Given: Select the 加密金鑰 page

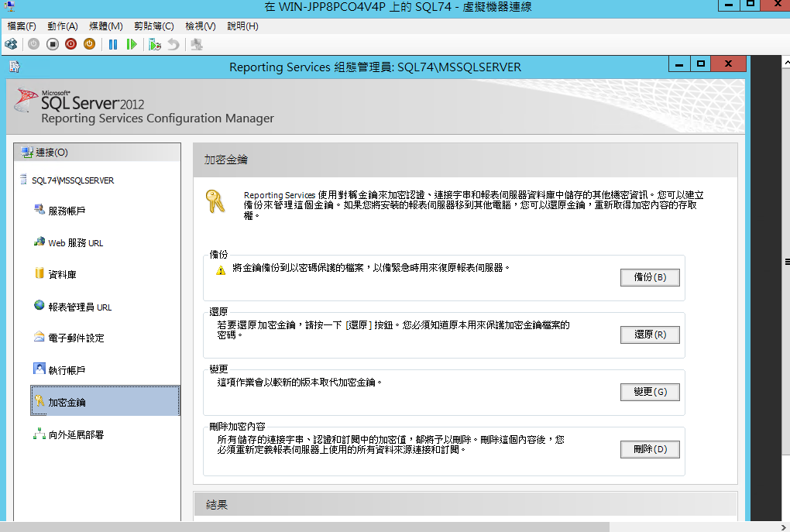Looking at the screenshot, I should coord(105,401).
